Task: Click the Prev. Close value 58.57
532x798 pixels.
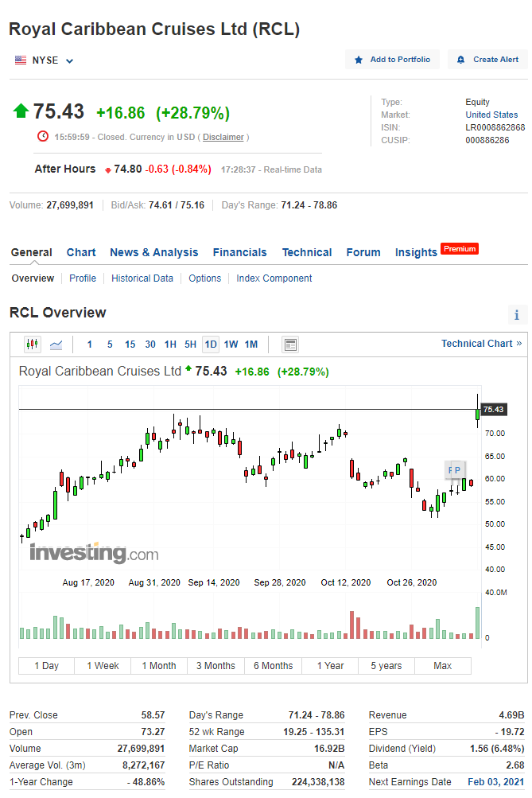Action: click(x=153, y=715)
